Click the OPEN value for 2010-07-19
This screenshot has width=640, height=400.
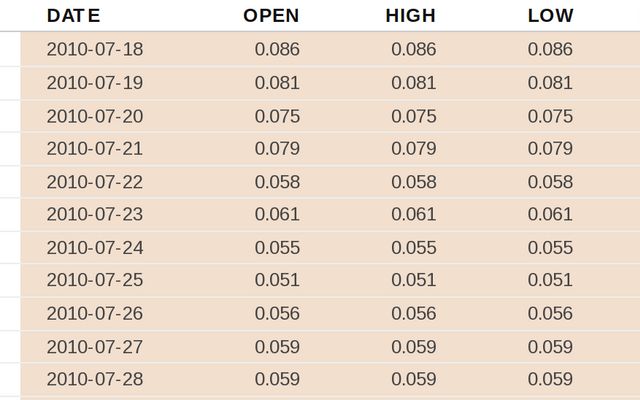pos(277,83)
